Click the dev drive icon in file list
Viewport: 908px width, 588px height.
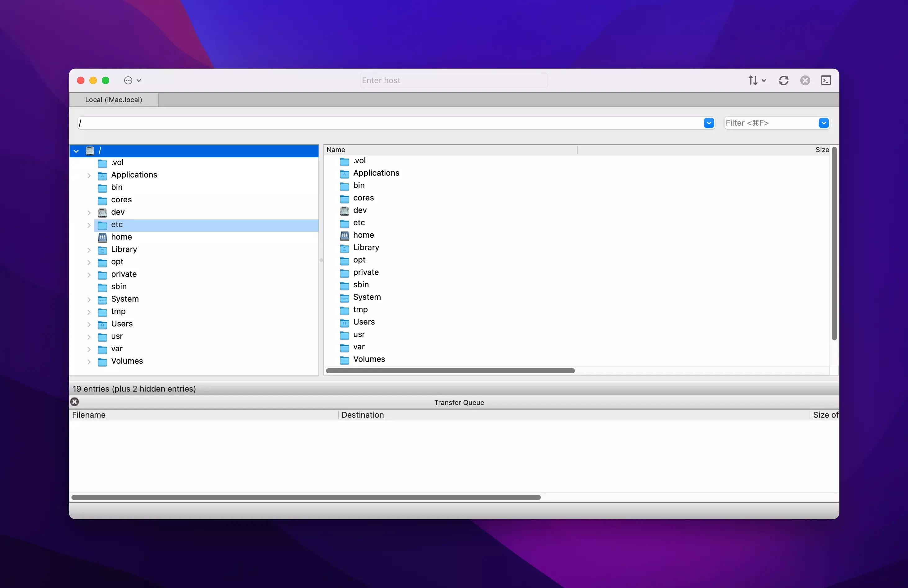tap(344, 210)
